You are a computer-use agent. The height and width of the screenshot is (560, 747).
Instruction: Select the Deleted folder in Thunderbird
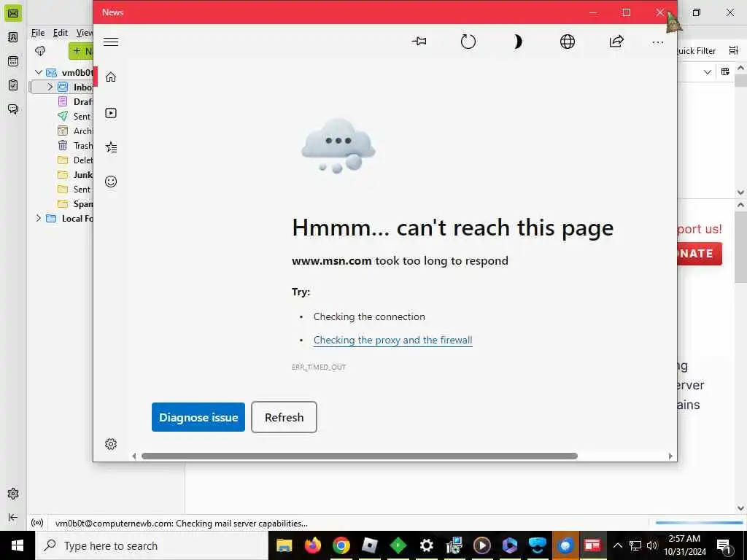point(75,160)
